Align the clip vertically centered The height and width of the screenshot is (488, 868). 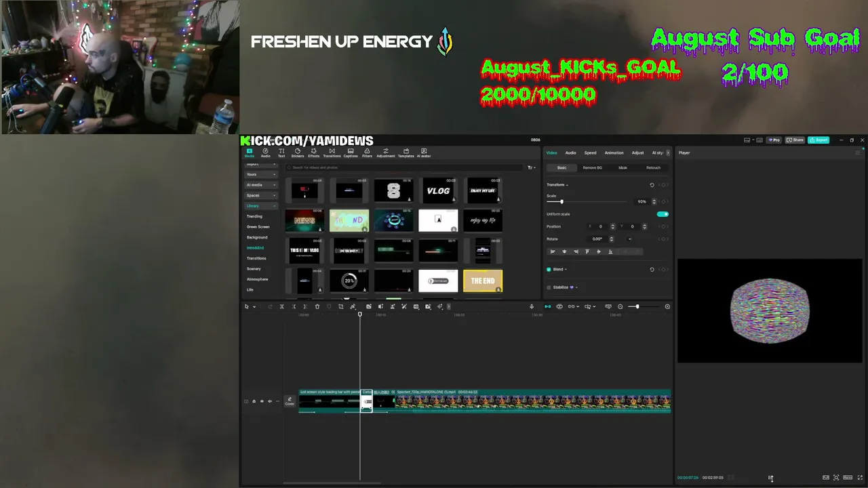point(599,251)
